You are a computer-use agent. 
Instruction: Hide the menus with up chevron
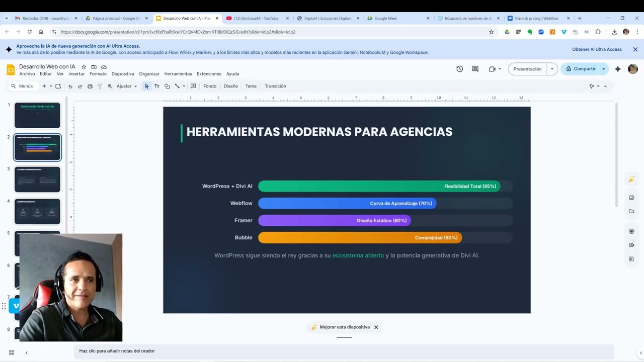click(x=605, y=86)
